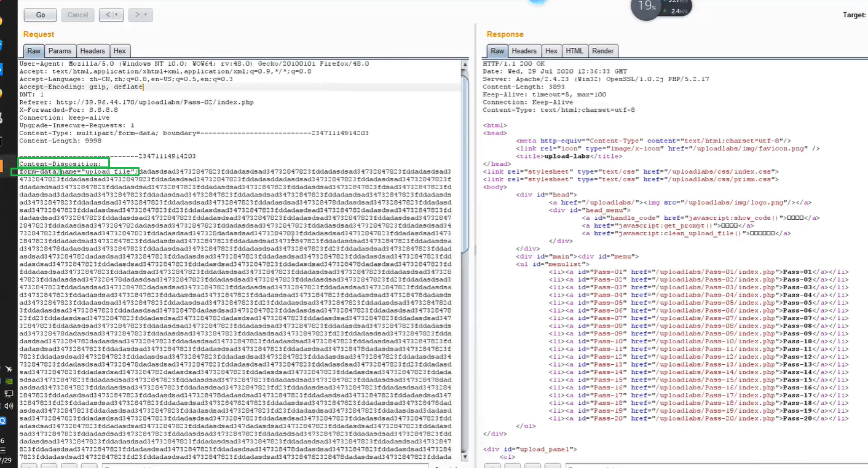Click the Accept-Language header line
Screen dimensions: 868x468
point(126,79)
